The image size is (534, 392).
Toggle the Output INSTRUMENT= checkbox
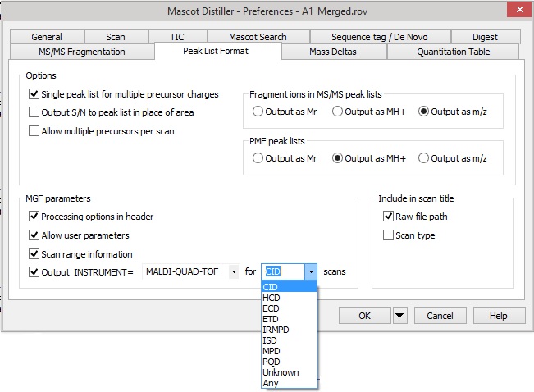click(x=34, y=271)
